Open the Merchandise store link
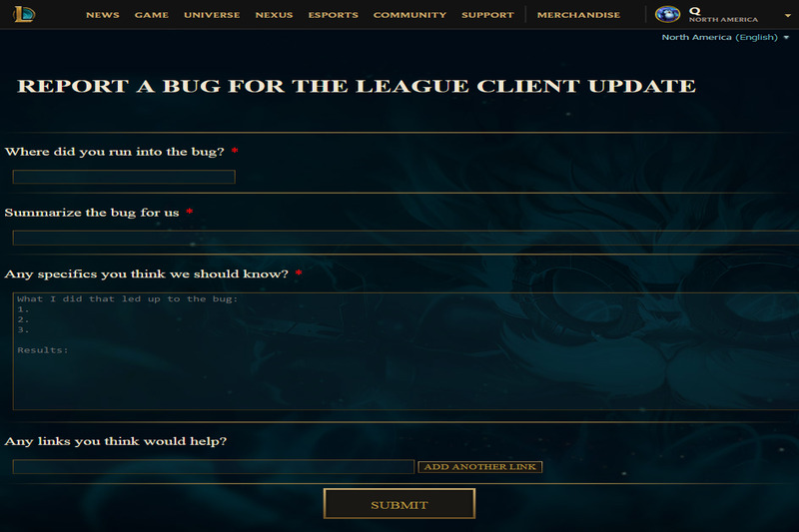This screenshot has width=799, height=532. click(x=578, y=15)
